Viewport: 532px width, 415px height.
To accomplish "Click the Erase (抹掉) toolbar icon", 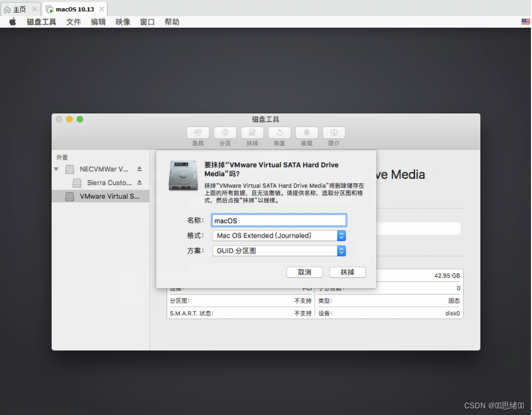I will [252, 133].
